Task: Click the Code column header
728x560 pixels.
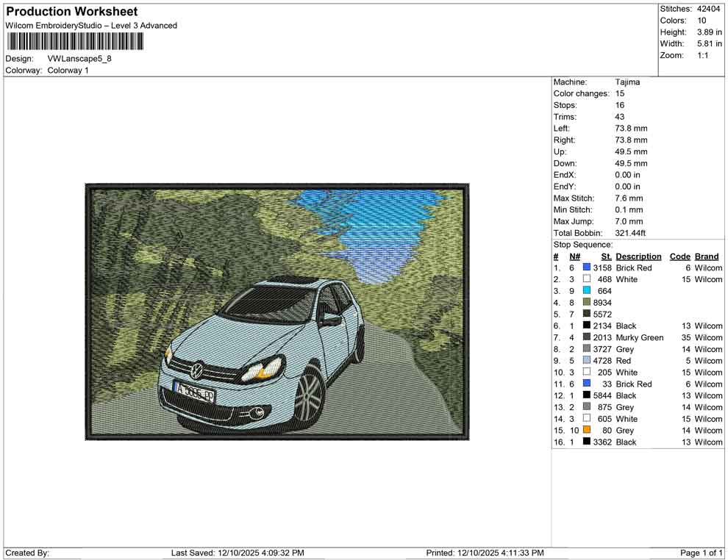Action: tap(680, 256)
